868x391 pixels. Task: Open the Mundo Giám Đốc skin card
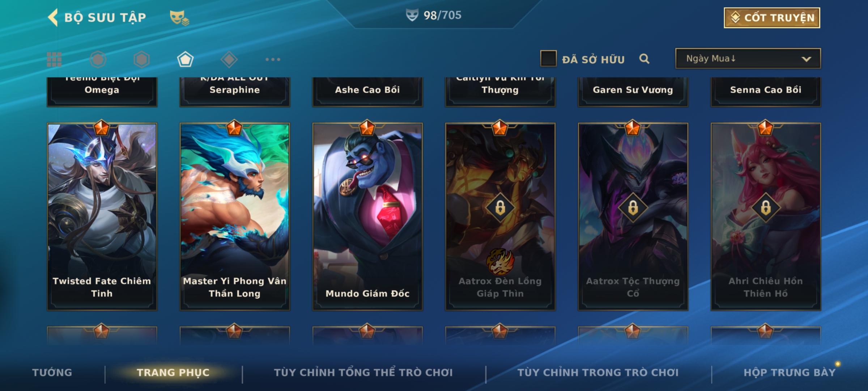pos(367,216)
